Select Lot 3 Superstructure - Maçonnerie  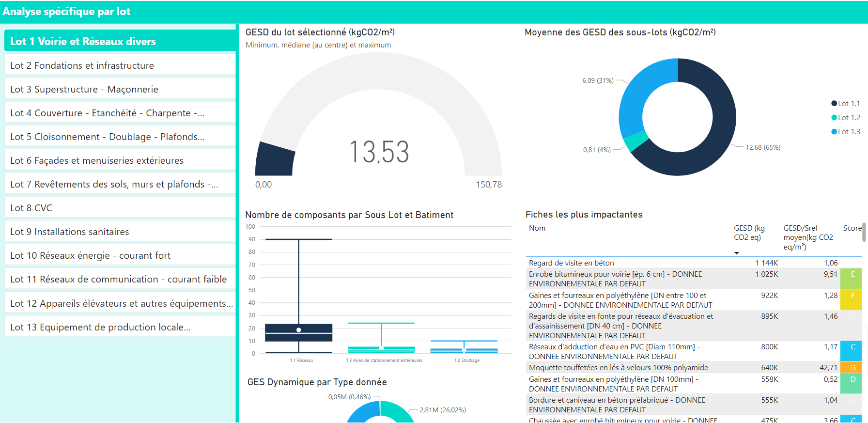tap(120, 89)
